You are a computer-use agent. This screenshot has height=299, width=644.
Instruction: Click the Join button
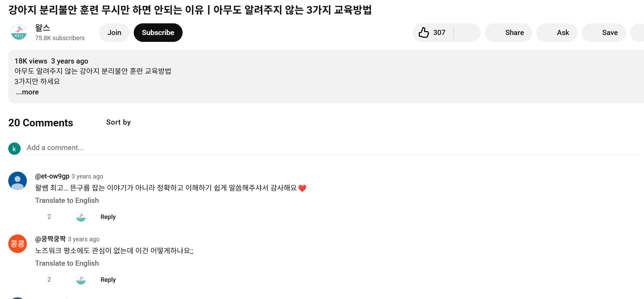pyautogui.click(x=114, y=32)
